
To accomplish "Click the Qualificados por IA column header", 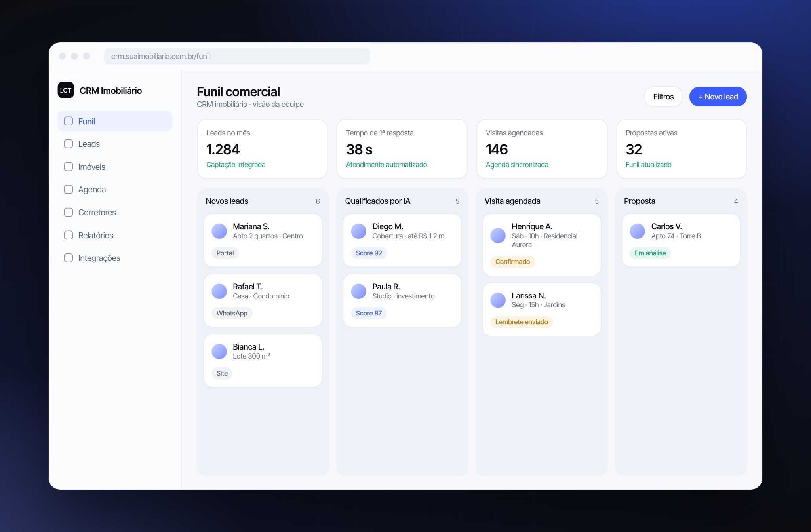I will 378,201.
